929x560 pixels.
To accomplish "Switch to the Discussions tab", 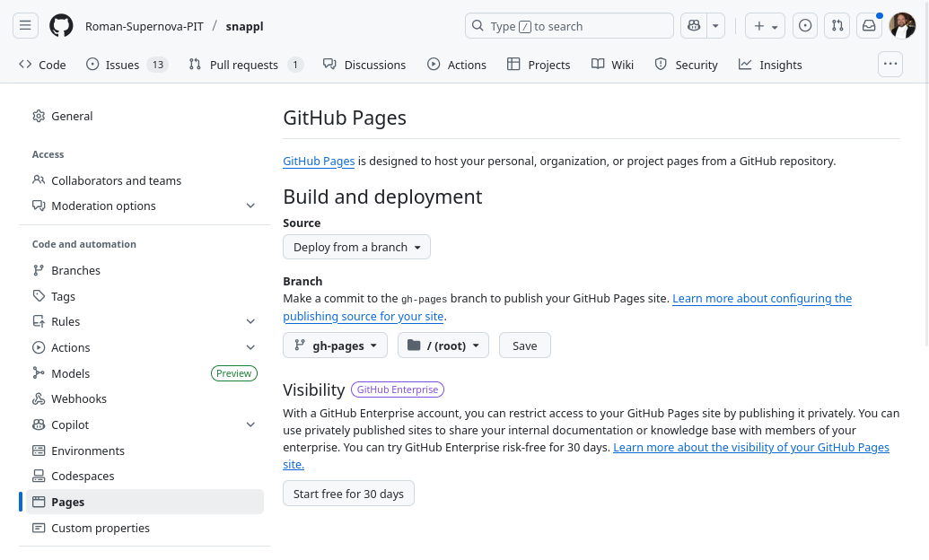I will (364, 65).
